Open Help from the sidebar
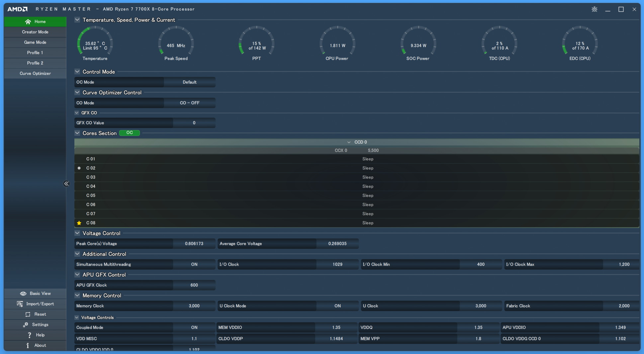644x354 pixels. [35, 335]
